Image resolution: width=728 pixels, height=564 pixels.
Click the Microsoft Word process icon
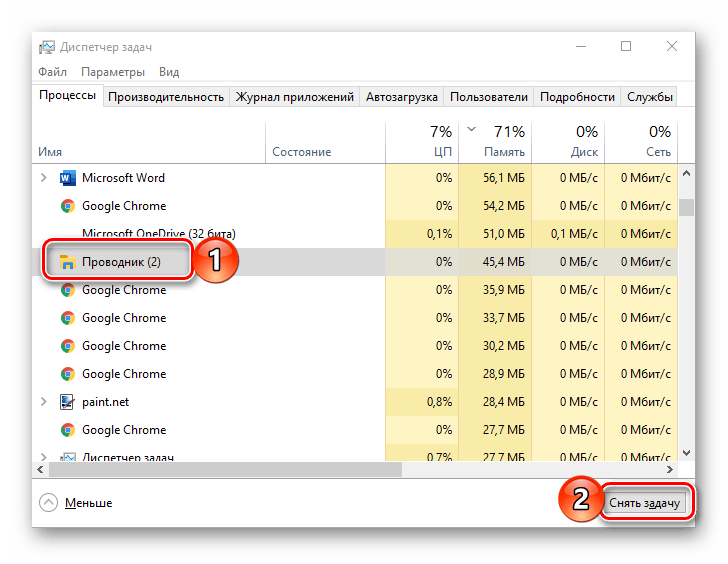point(68,178)
